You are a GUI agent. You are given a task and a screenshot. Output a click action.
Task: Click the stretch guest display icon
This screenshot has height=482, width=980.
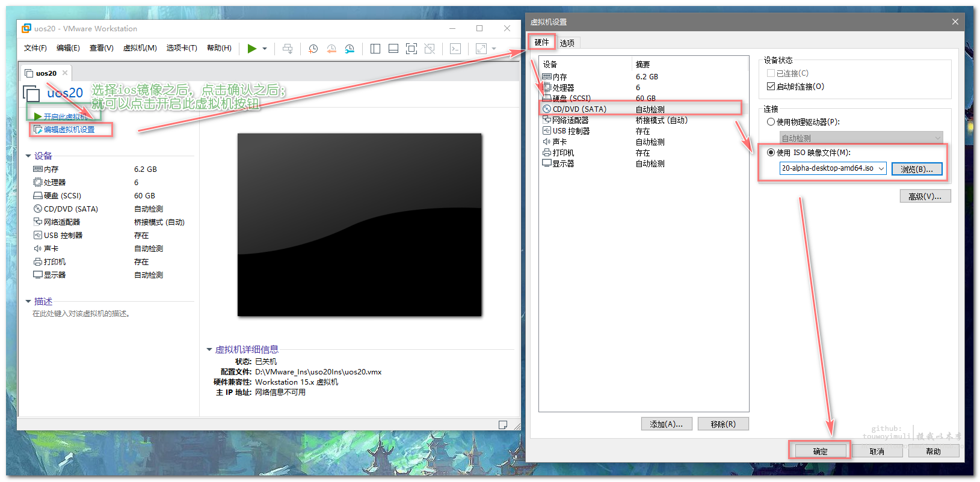point(481,49)
